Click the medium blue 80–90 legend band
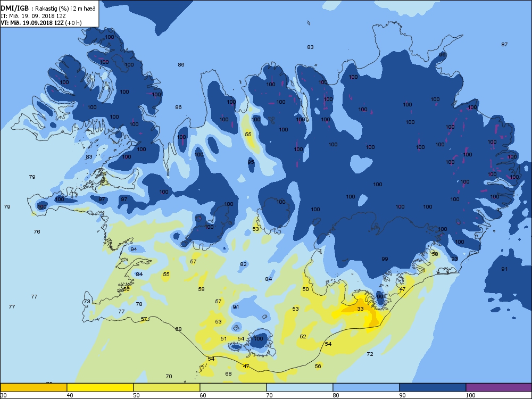Viewport: 532px width, 399px height. tap(366, 387)
